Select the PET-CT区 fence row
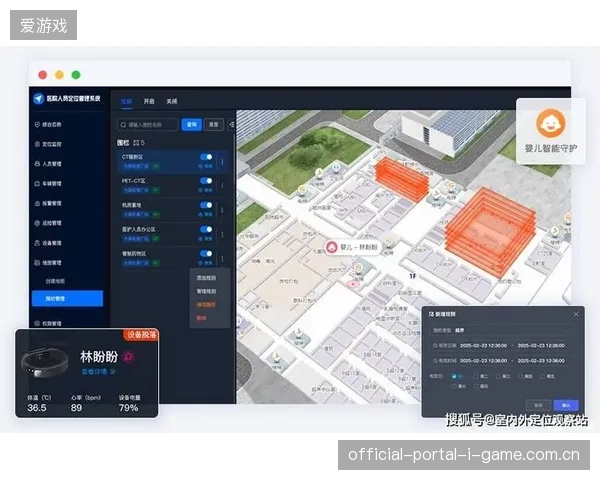This screenshot has width=600, height=480. pyautogui.click(x=173, y=186)
